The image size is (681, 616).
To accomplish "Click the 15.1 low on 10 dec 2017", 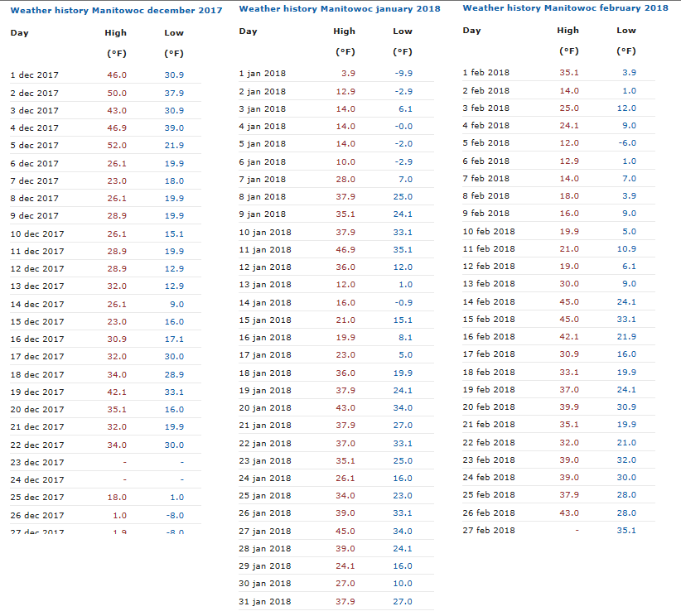I will pyautogui.click(x=174, y=233).
